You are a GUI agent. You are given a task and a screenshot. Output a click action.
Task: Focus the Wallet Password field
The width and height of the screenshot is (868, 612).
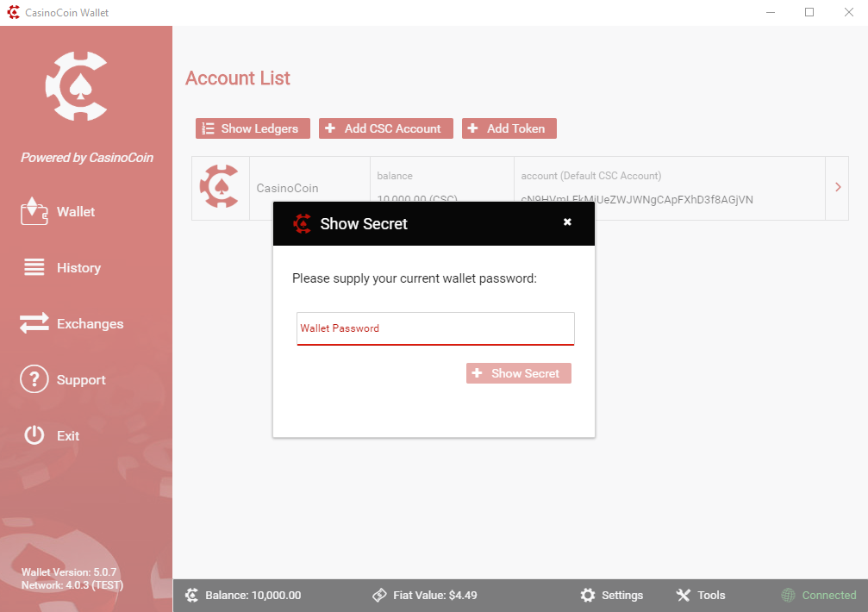coord(435,328)
